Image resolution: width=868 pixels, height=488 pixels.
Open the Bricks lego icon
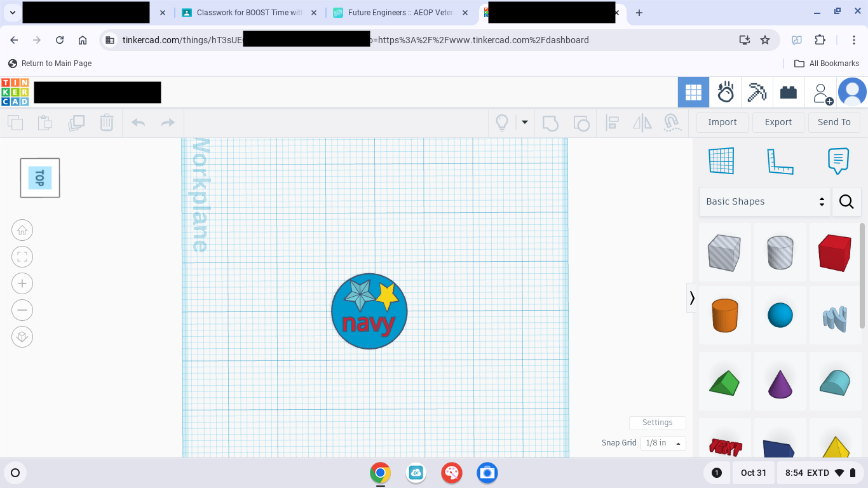coord(789,93)
